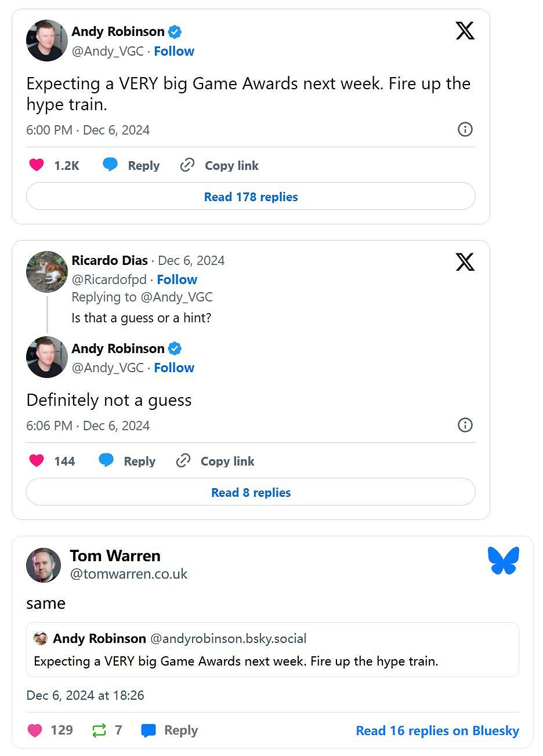This screenshot has width=543, height=756.
Task: Open the quoted Andy Robinson Bluesky post
Action: 272,649
